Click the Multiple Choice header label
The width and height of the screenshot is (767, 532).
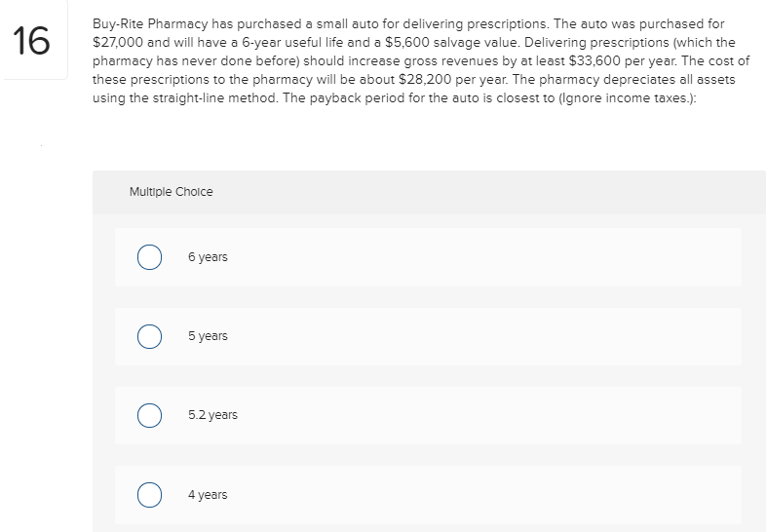(x=172, y=192)
